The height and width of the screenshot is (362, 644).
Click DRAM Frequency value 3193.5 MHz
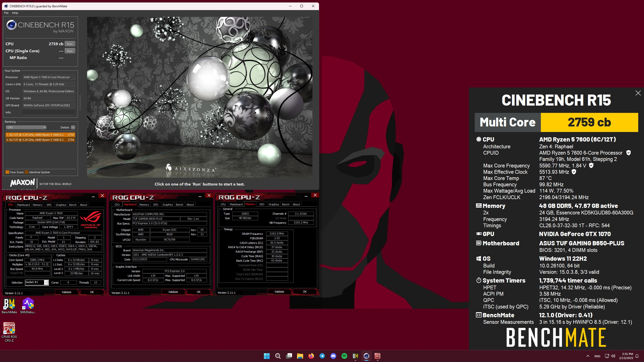(x=277, y=234)
